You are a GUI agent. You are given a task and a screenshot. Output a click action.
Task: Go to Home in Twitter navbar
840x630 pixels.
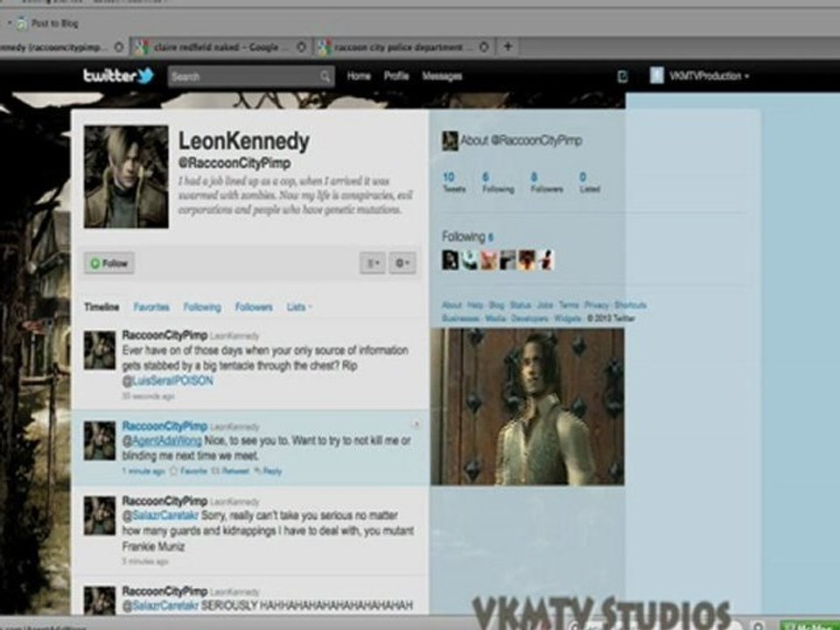359,76
